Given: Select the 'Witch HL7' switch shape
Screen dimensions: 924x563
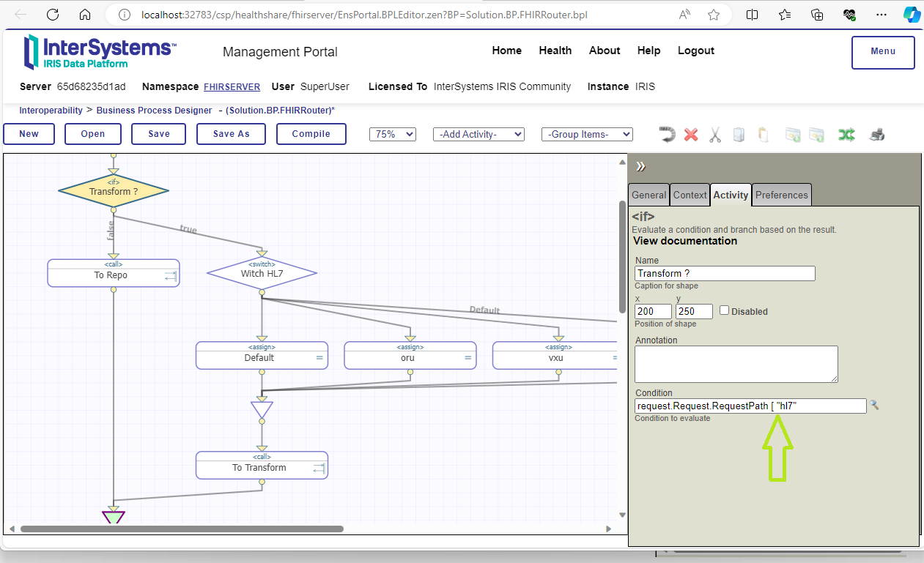Looking at the screenshot, I should click(262, 273).
